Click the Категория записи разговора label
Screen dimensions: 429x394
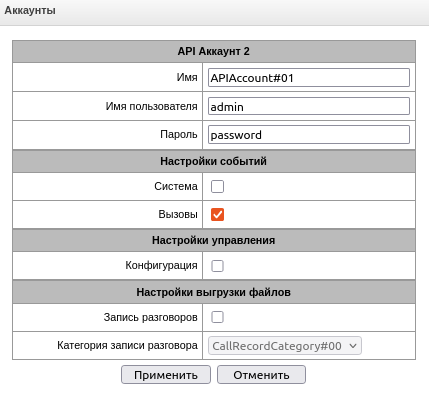pos(127,345)
